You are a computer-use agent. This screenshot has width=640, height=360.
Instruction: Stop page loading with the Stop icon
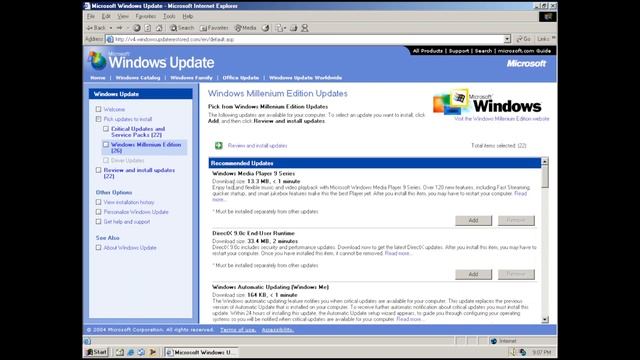137,28
